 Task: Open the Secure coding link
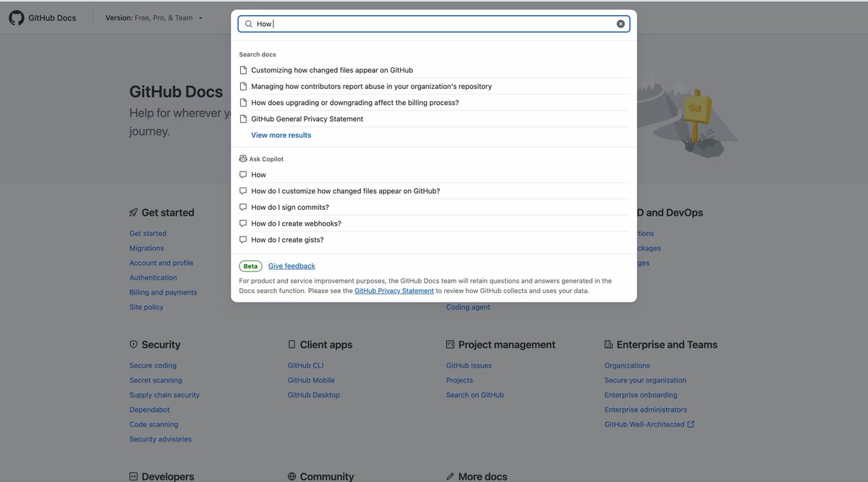pos(153,365)
